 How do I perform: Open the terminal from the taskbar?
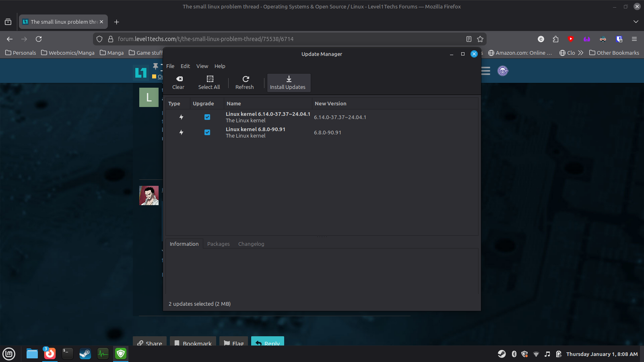[x=67, y=354]
